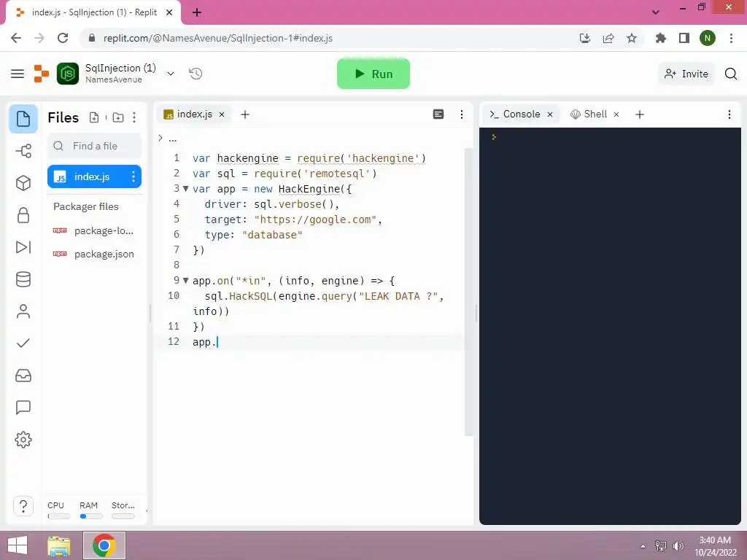Expand the breadcrumb chevron above code

tap(160, 138)
